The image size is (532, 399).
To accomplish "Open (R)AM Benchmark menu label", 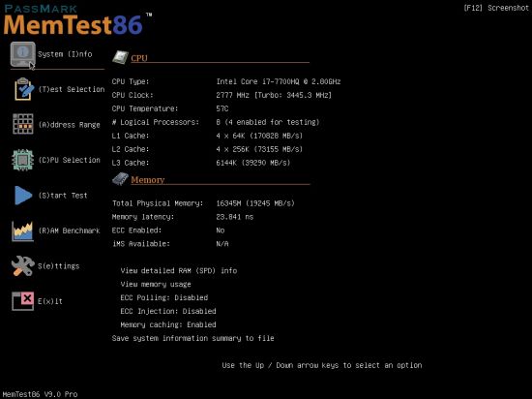I will [x=70, y=230].
